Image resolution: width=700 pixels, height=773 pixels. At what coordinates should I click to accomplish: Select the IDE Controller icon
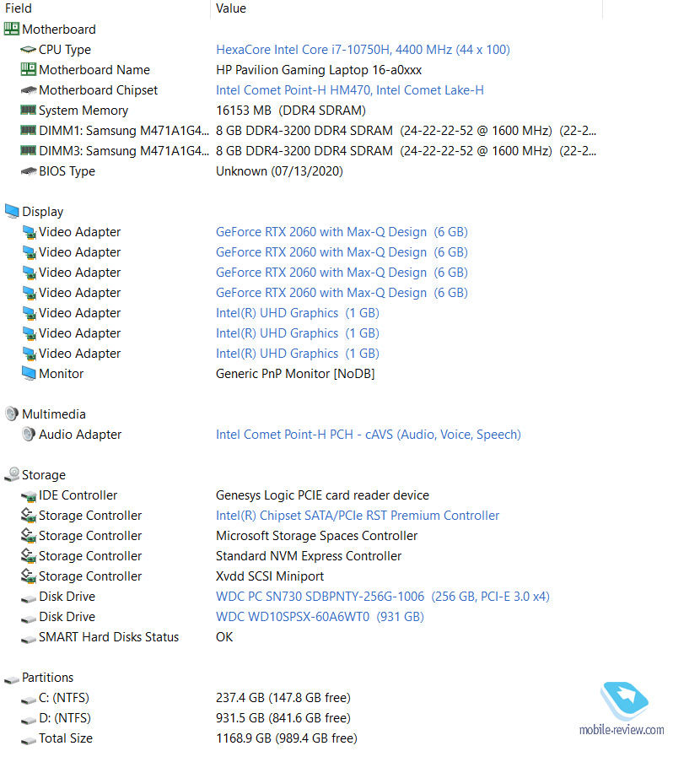pos(29,495)
